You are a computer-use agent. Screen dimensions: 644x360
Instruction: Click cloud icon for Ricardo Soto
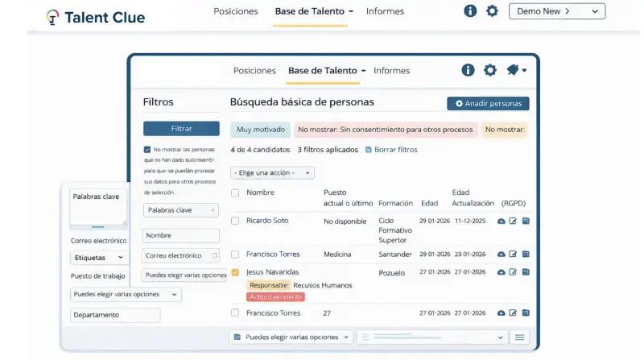coord(501,221)
